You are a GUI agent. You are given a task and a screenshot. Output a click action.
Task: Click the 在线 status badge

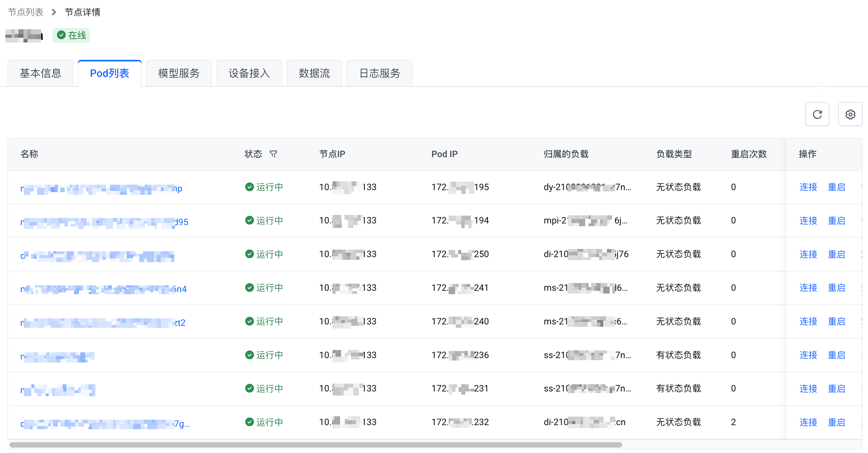point(71,35)
